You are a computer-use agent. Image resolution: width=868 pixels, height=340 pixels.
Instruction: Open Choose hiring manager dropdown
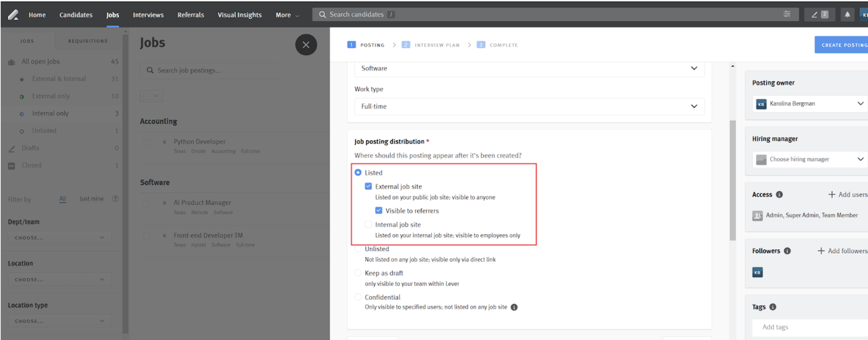tap(810, 159)
